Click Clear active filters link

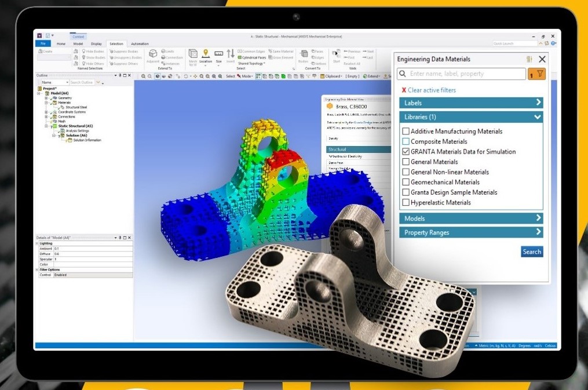pos(432,90)
